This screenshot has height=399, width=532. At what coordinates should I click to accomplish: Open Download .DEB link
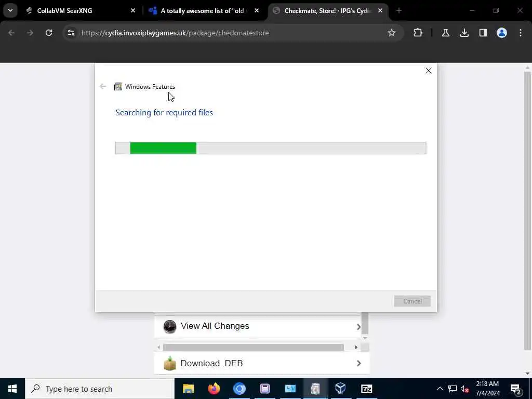pyautogui.click(x=262, y=363)
